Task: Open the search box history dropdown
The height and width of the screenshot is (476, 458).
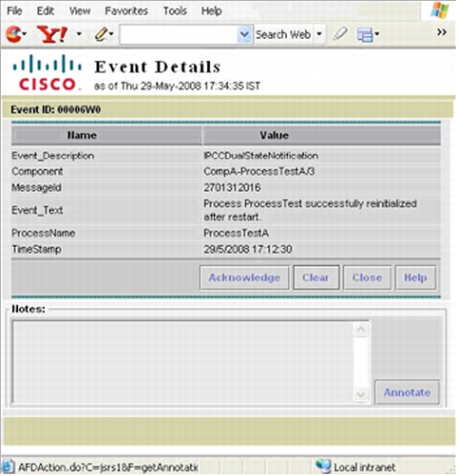Action: pos(244,34)
